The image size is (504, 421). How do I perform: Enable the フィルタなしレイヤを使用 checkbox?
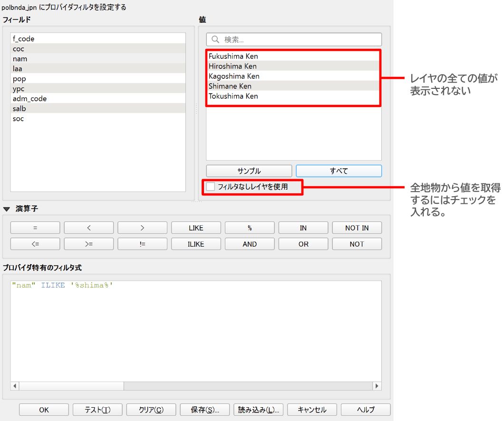(211, 187)
